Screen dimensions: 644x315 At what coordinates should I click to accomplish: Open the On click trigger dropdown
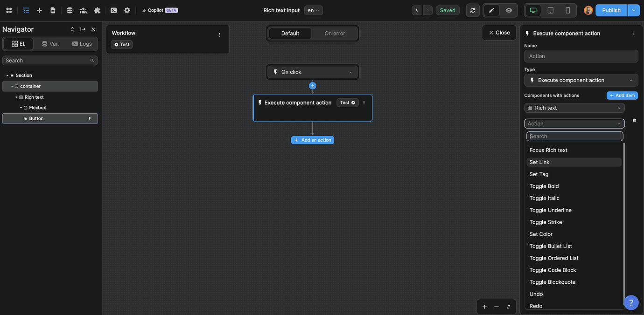[x=312, y=72]
